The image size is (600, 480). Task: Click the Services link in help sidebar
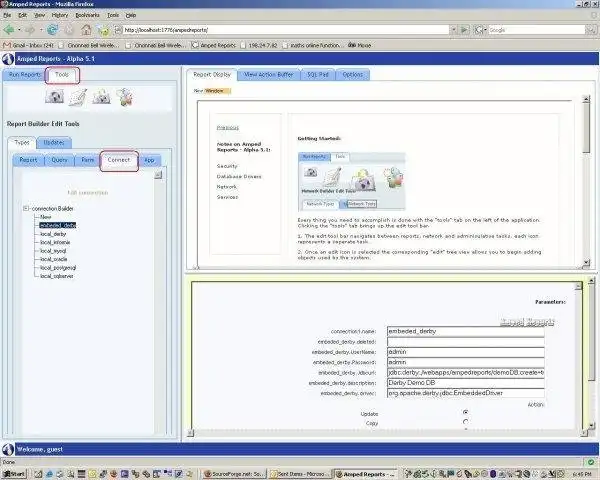[x=227, y=197]
